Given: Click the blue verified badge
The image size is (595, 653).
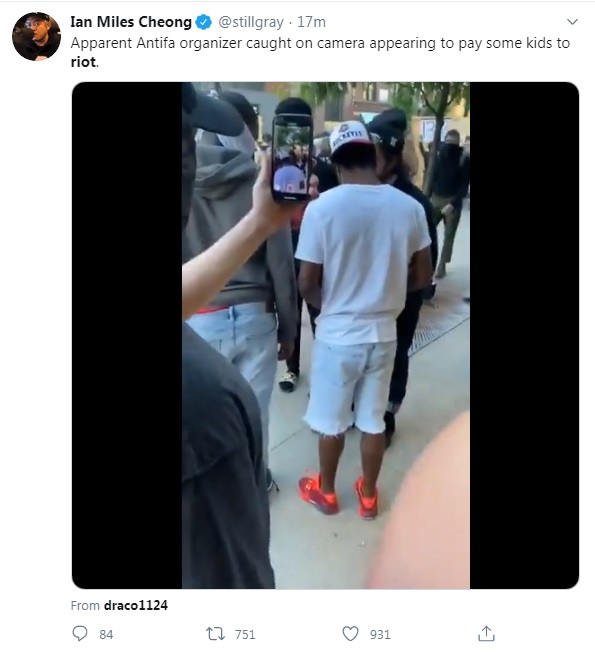Looking at the screenshot, I should pos(204,22).
